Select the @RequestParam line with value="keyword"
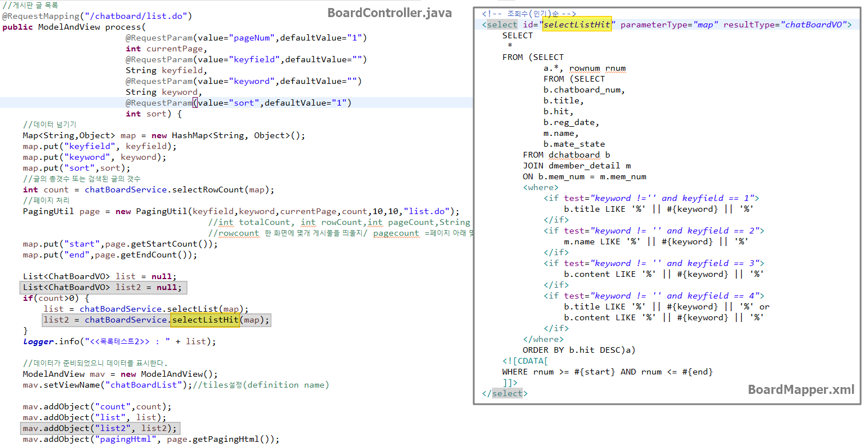 point(243,81)
